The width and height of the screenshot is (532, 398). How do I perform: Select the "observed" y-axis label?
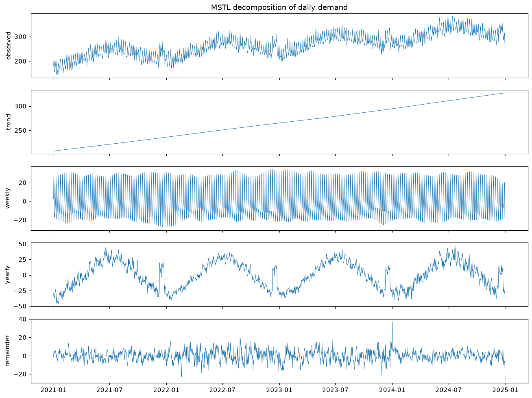pos(9,46)
